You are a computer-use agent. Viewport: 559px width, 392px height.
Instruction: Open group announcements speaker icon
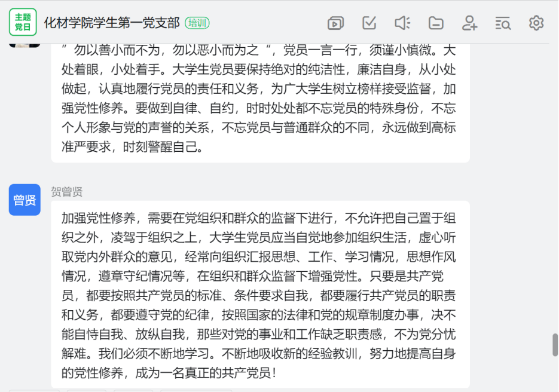[x=402, y=23]
